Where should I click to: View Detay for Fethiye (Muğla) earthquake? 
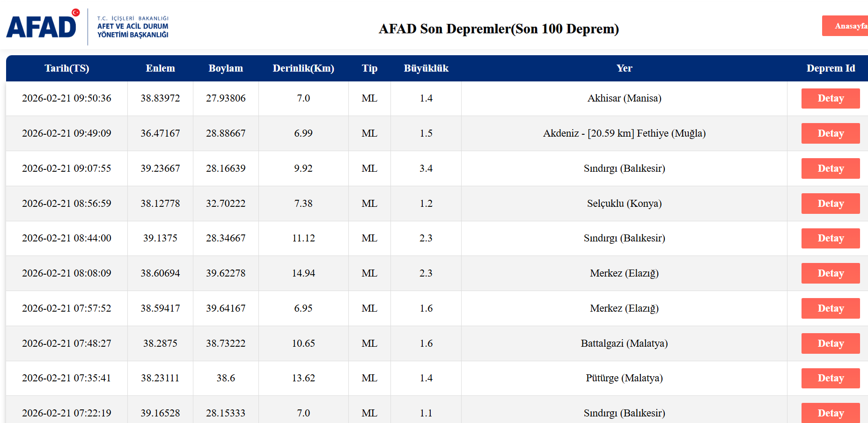click(x=830, y=133)
